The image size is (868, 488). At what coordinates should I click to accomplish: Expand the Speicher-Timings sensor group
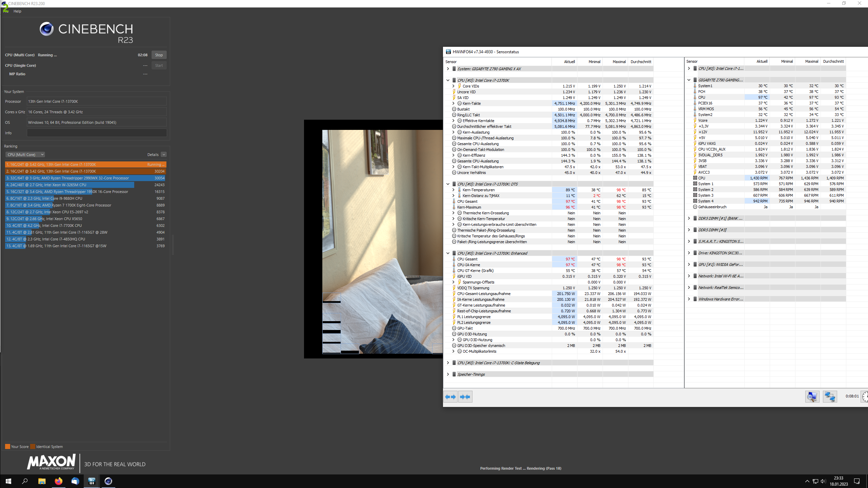coord(448,374)
